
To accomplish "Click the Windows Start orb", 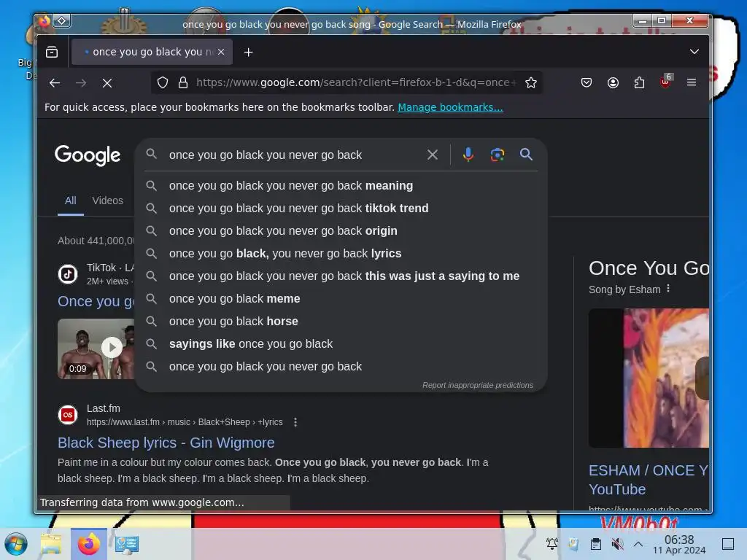I will pos(16,544).
